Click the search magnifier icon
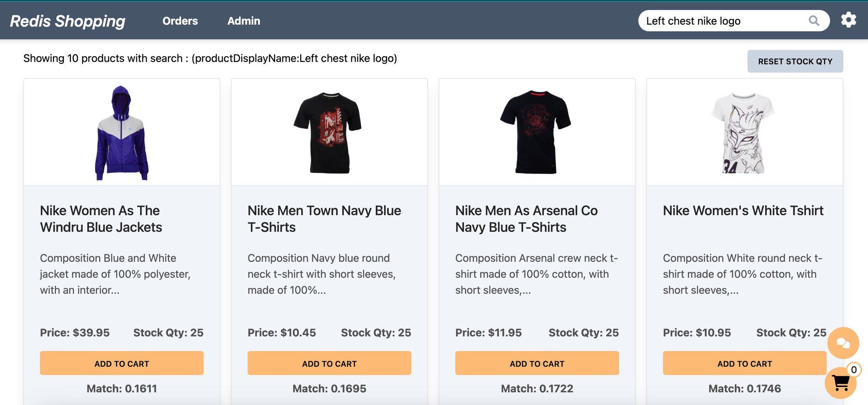 [x=814, y=21]
